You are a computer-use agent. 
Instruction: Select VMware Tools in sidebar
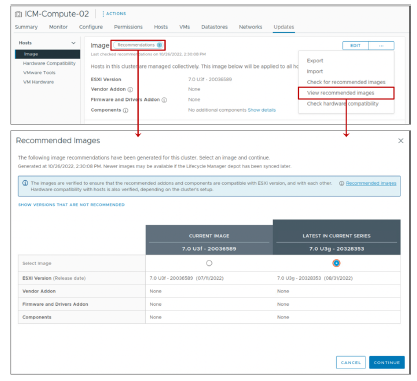(x=39, y=73)
